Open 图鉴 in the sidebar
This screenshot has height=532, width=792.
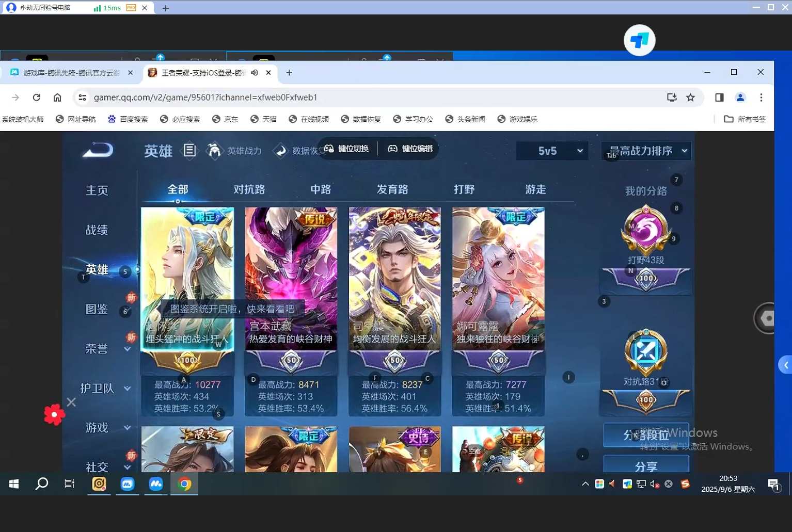[x=97, y=309]
